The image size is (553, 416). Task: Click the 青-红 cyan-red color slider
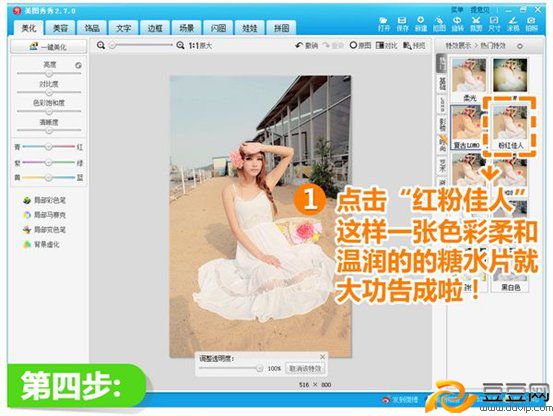click(49, 146)
